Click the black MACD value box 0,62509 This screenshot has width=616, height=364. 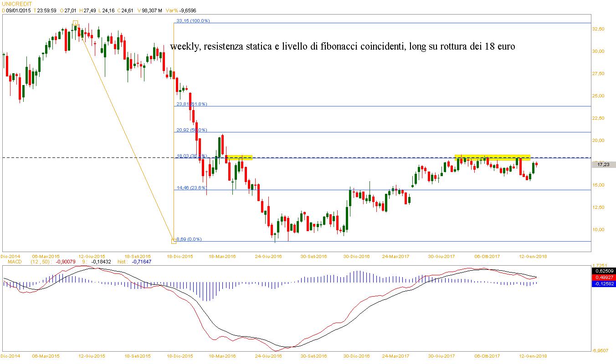click(603, 270)
